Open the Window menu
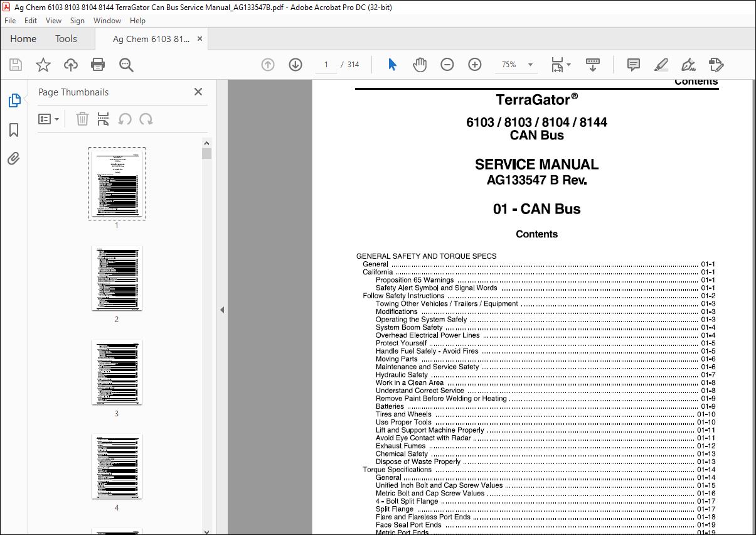 tap(107, 21)
